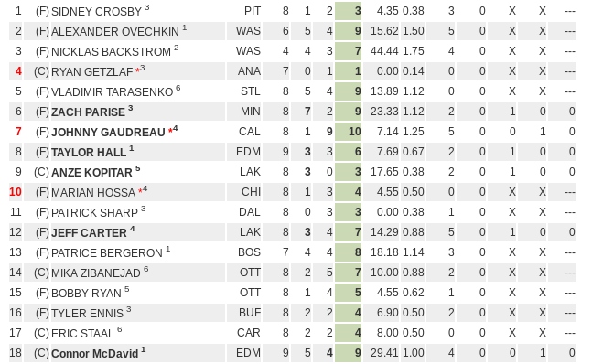Select Alexander Ovechkin's name

[x=115, y=32]
